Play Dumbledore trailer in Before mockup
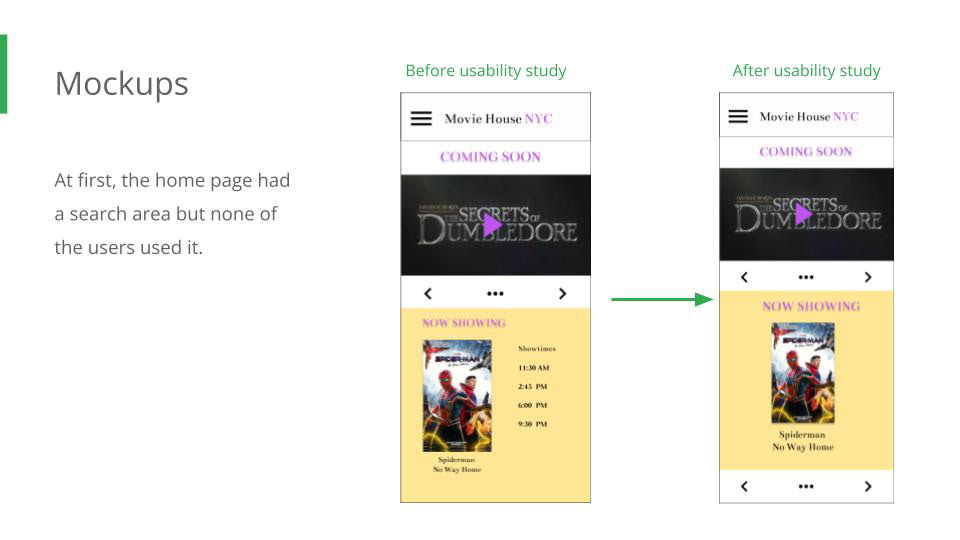 coord(492,225)
